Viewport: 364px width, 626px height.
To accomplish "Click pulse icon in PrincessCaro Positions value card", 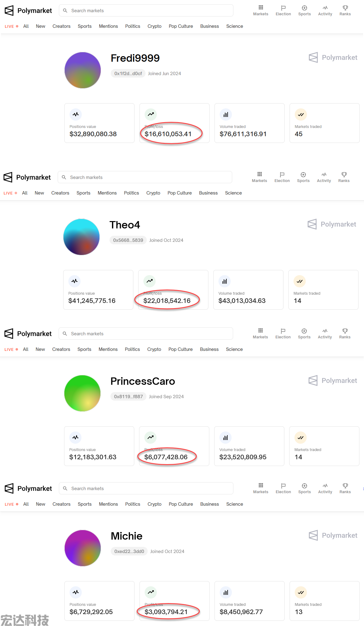I will [75, 438].
